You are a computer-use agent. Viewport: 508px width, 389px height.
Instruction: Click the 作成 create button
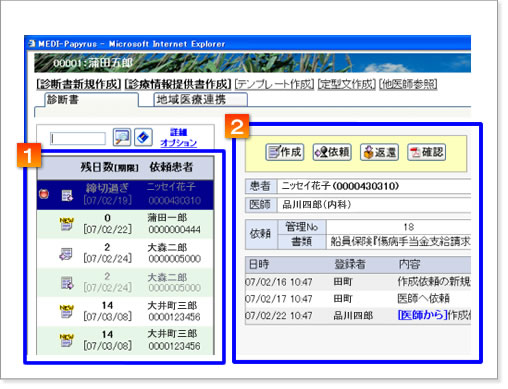click(285, 152)
